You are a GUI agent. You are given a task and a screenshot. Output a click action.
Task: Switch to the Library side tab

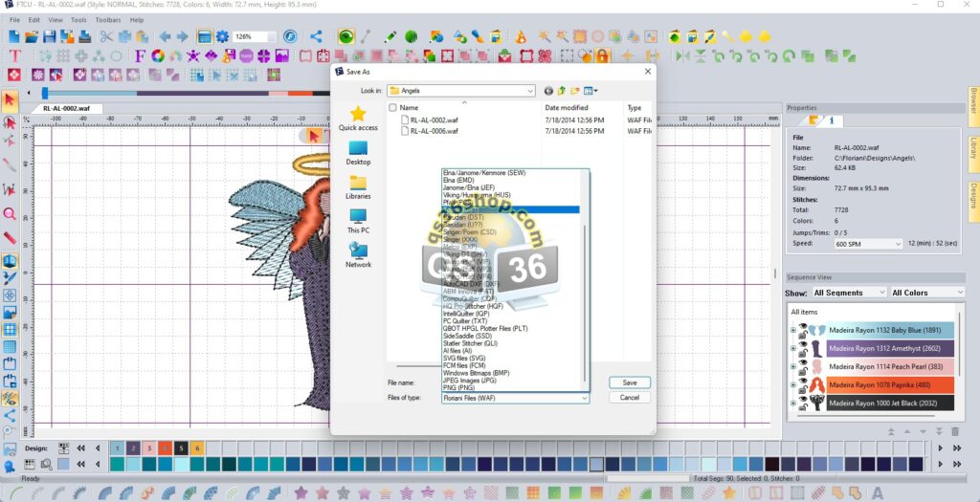pyautogui.click(x=972, y=148)
